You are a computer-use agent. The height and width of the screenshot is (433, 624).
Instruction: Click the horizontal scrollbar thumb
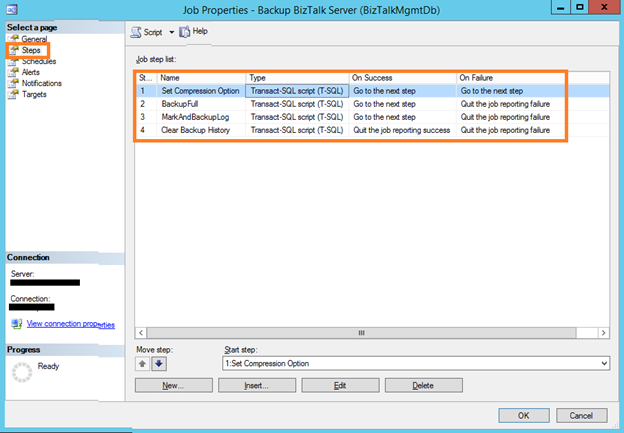[x=361, y=333]
